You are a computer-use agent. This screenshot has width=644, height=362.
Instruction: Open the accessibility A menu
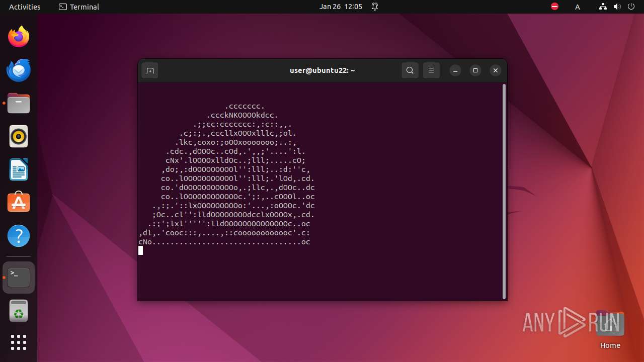[578, 7]
